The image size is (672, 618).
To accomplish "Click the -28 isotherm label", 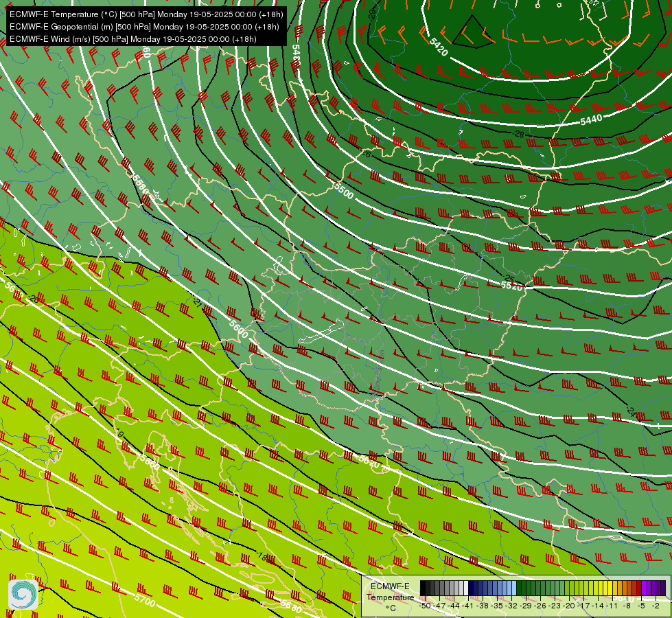I will tap(518, 134).
